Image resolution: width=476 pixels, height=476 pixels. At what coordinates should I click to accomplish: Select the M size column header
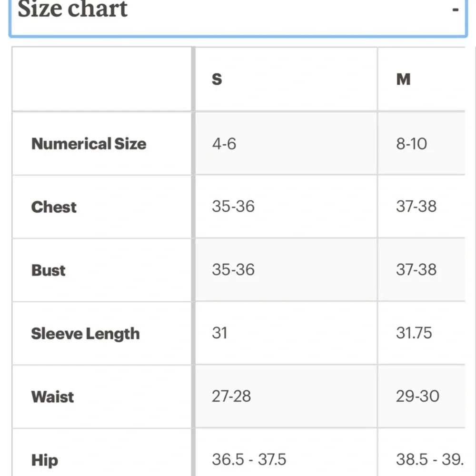point(403,79)
